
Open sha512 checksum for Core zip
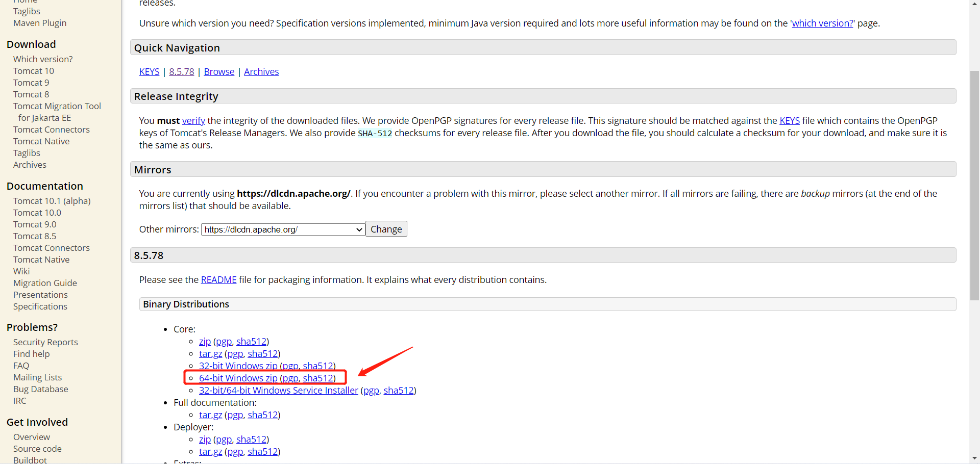251,342
